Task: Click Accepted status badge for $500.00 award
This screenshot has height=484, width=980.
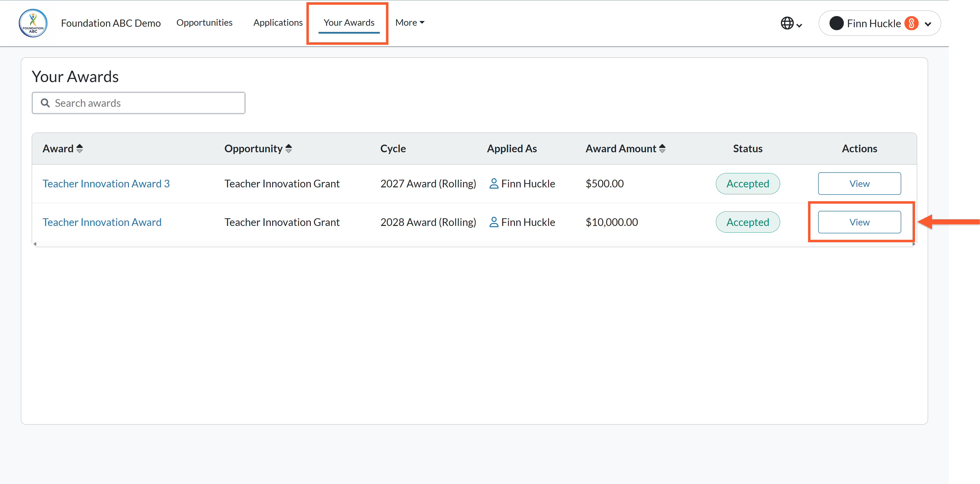Action: click(x=747, y=184)
